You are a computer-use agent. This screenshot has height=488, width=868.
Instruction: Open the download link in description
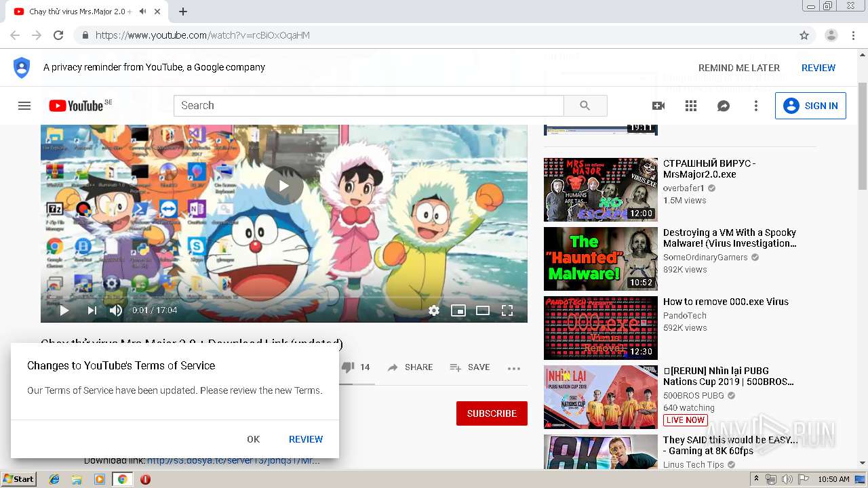point(233,461)
